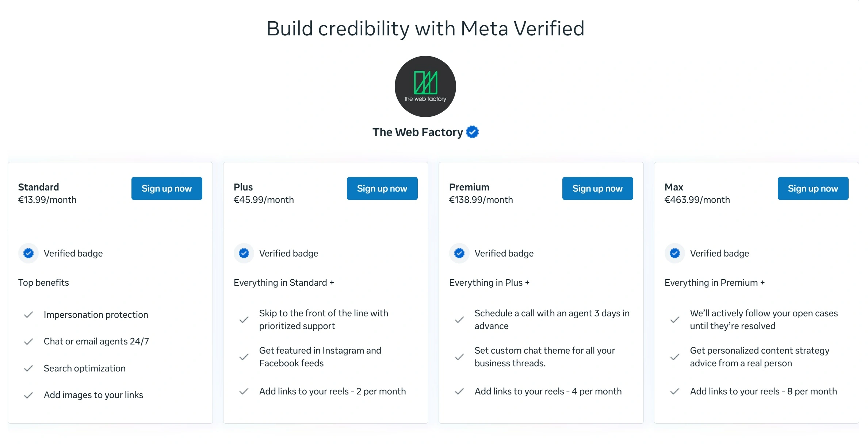Select the Premium plan price text
This screenshot has height=447, width=868.
(481, 200)
